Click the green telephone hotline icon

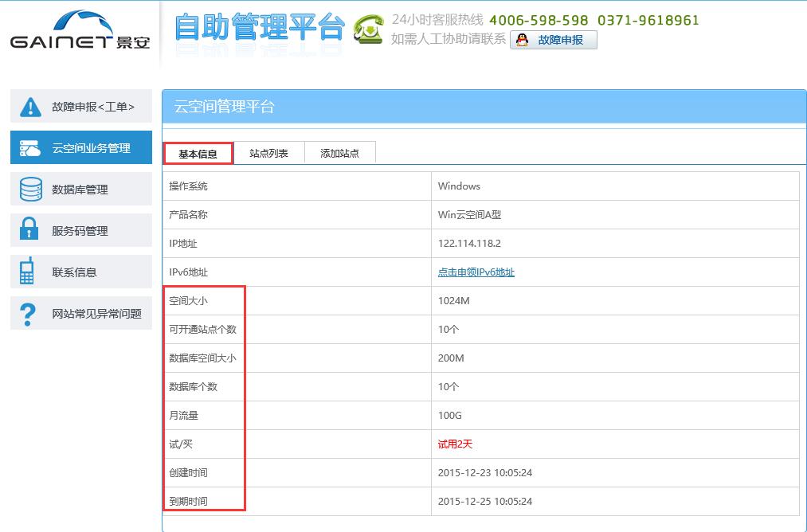[368, 29]
